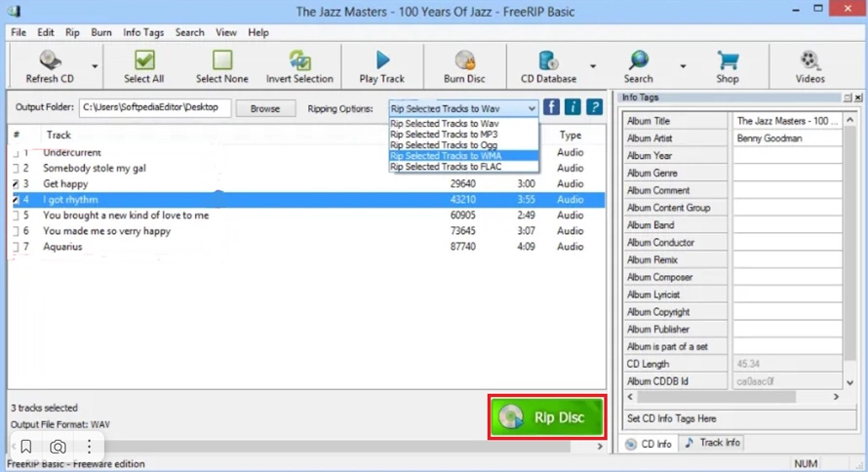This screenshot has width=868, height=472.
Task: Click the Album Genre value field
Action: pyautogui.click(x=787, y=174)
